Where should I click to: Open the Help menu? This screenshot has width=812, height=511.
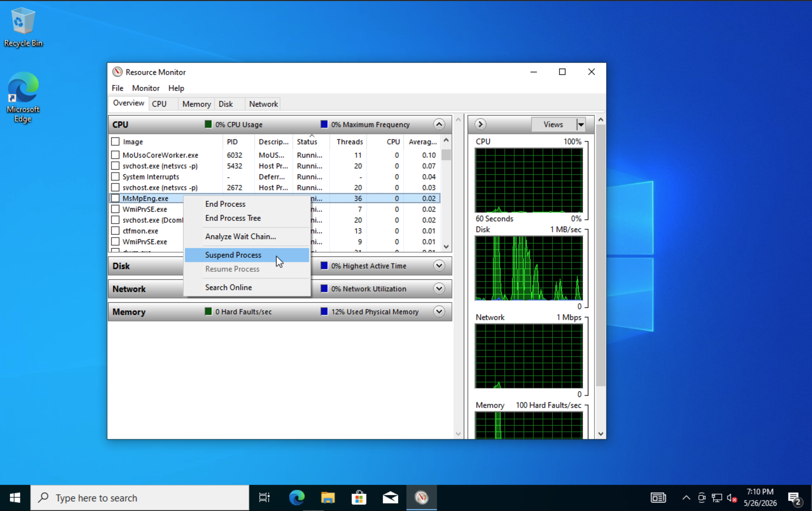(x=176, y=88)
